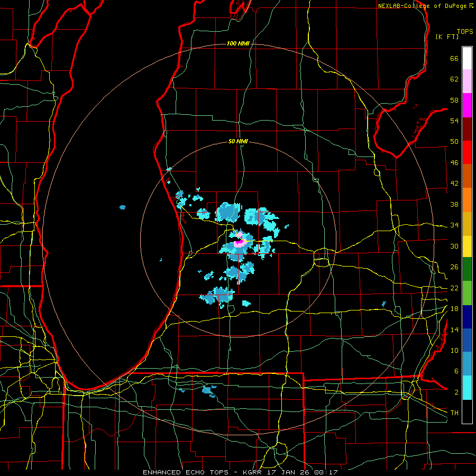This screenshot has height=476, width=476.
Task: Click the 50 NMI range ring label
Action: pyautogui.click(x=238, y=141)
